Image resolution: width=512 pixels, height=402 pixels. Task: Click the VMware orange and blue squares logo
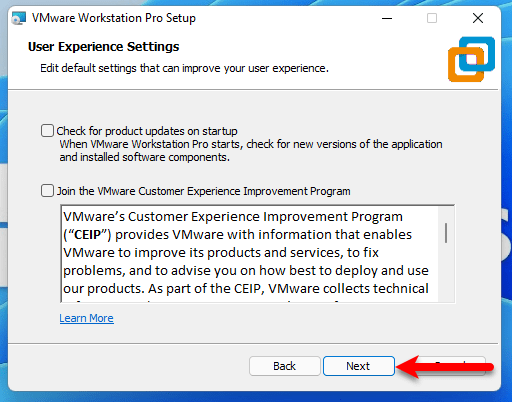tap(471, 59)
